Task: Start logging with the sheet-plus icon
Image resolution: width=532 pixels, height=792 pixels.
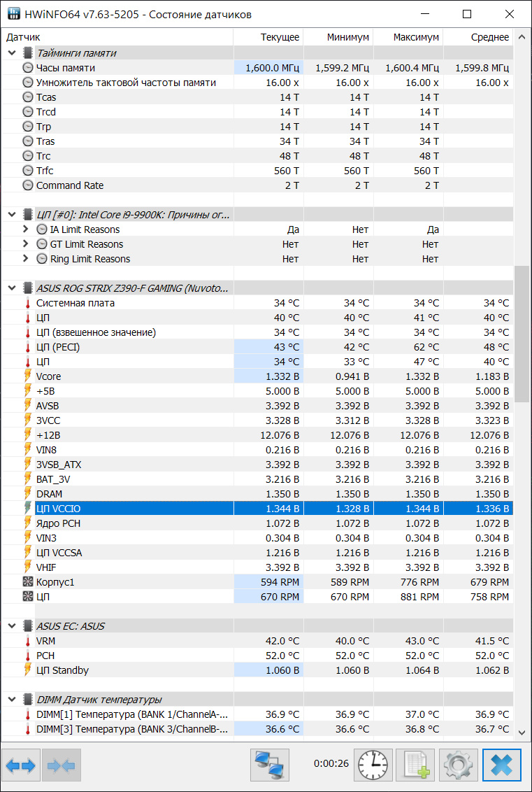Action: tap(415, 765)
